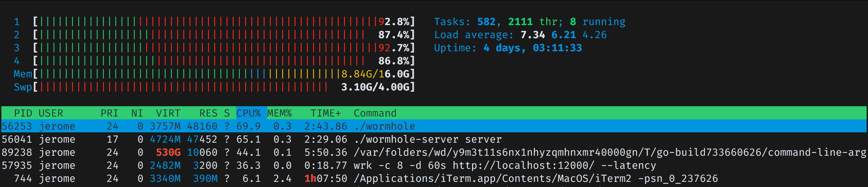Click CPU 3 usage meter bar
The image size is (868, 187).
click(224, 48)
